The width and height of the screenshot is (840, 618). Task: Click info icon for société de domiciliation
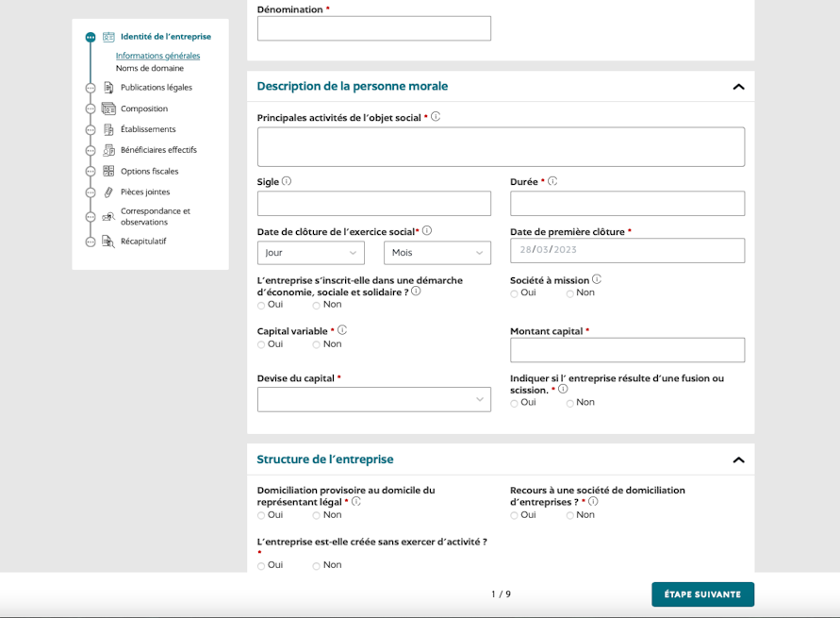tap(593, 501)
